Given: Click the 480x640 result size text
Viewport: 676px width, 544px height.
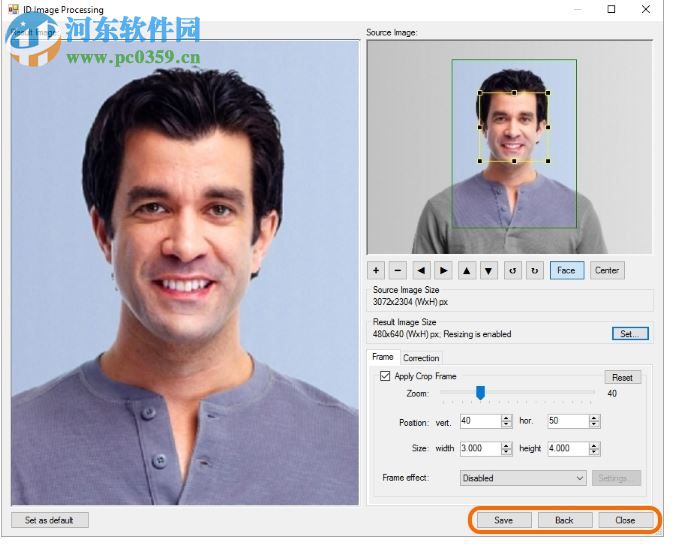Looking at the screenshot, I should pos(442,334).
